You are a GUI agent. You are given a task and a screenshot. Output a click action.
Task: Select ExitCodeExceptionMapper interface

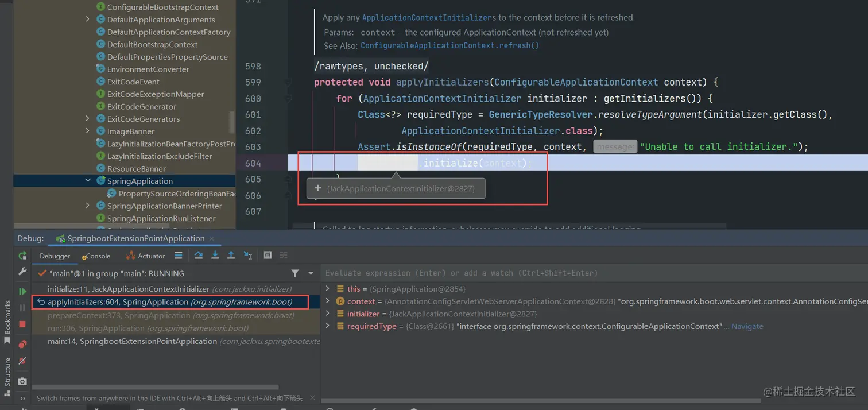156,94
